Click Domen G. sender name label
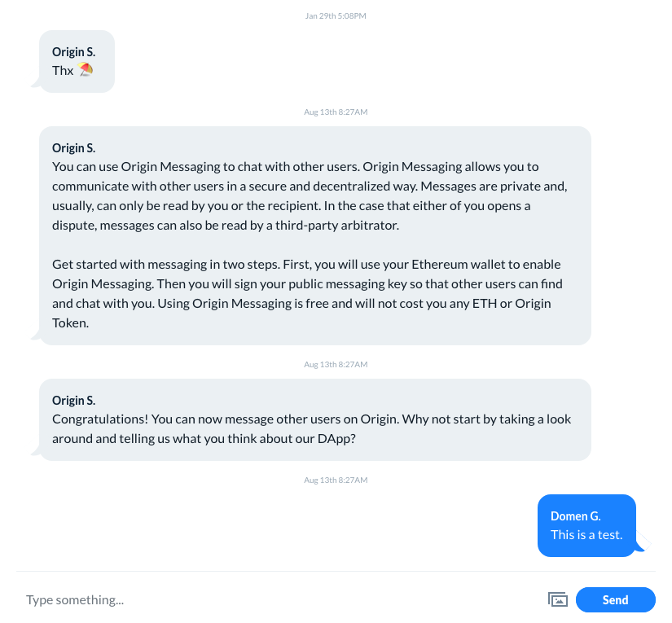The image size is (672, 623). coord(576,516)
